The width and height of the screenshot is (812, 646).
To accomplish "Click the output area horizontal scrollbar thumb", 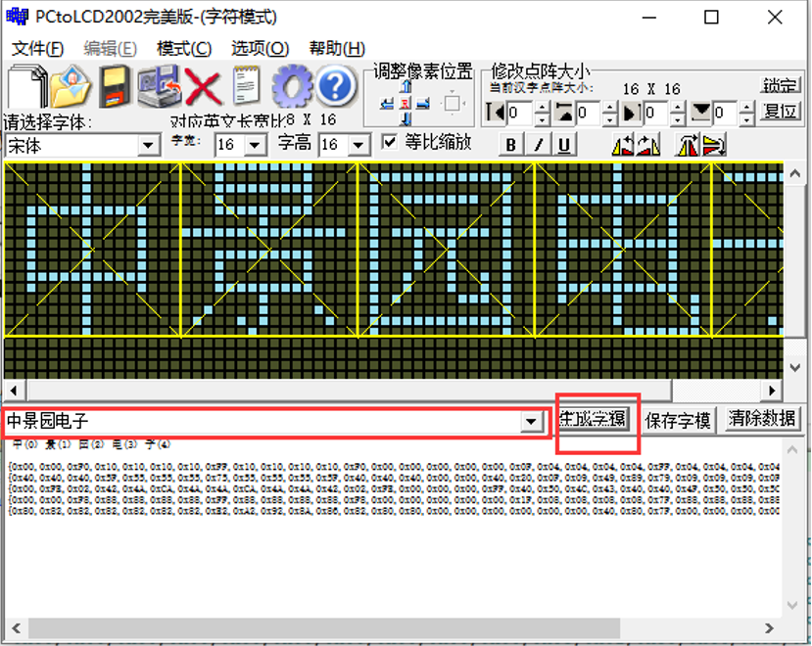I will click(x=324, y=627).
